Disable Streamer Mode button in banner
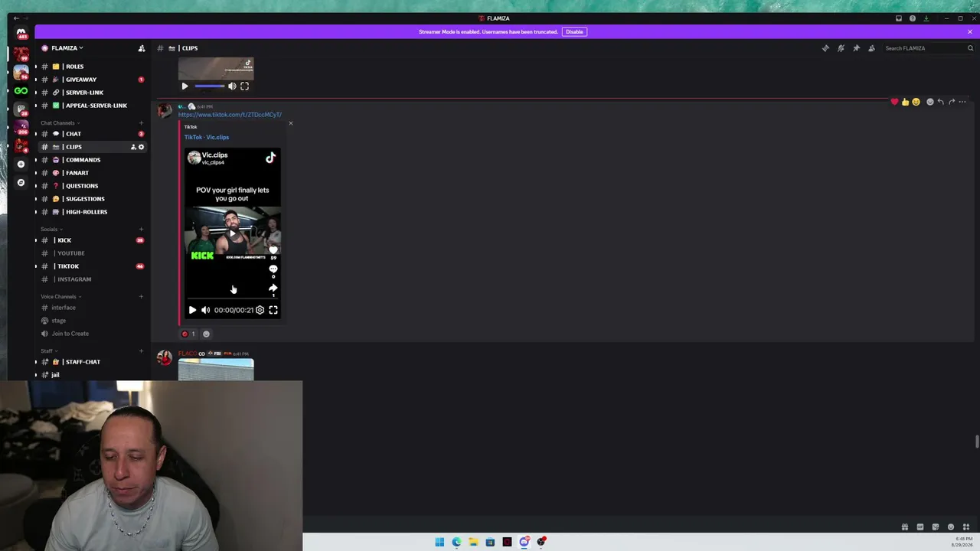980x551 pixels. coord(574,31)
